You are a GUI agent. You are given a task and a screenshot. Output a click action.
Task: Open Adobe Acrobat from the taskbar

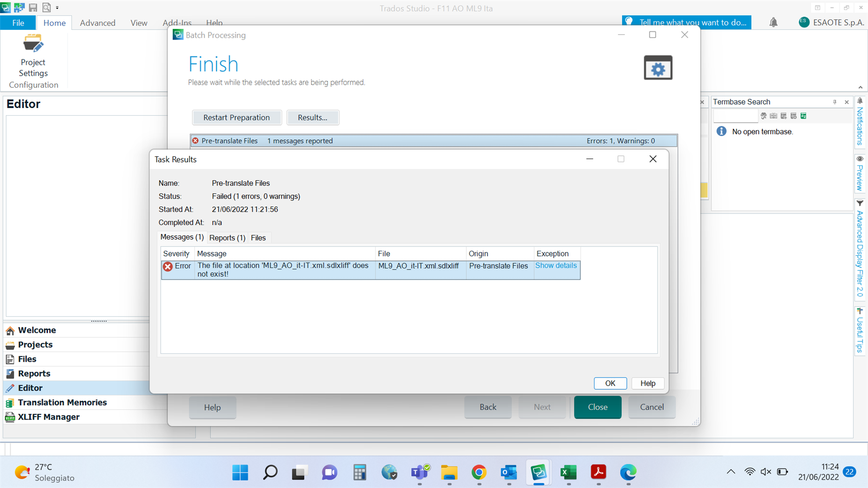pyautogui.click(x=598, y=473)
